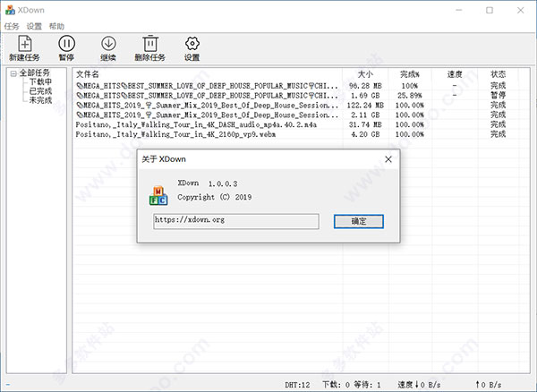
Task: Click the 等待: 1 status bar entry
Action: pos(368,385)
